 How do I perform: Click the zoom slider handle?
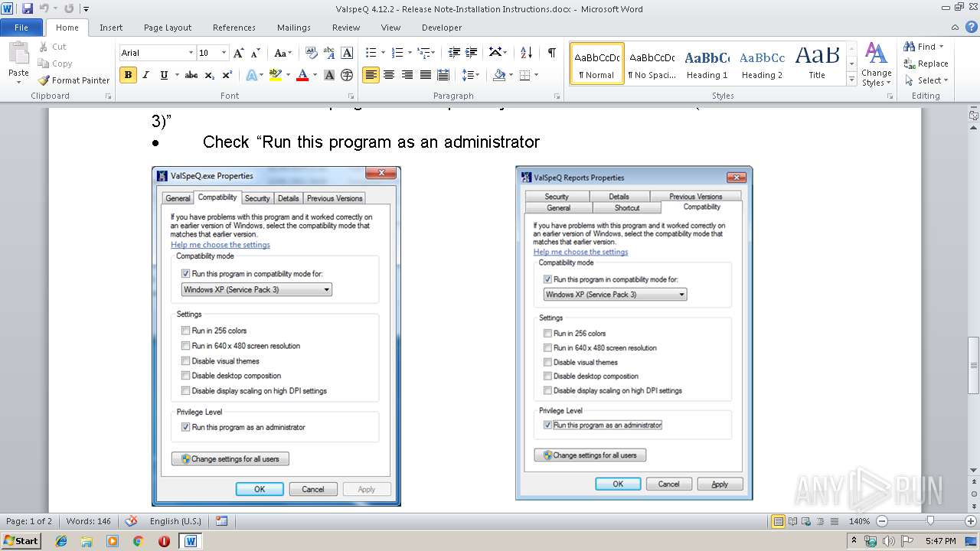tap(930, 521)
